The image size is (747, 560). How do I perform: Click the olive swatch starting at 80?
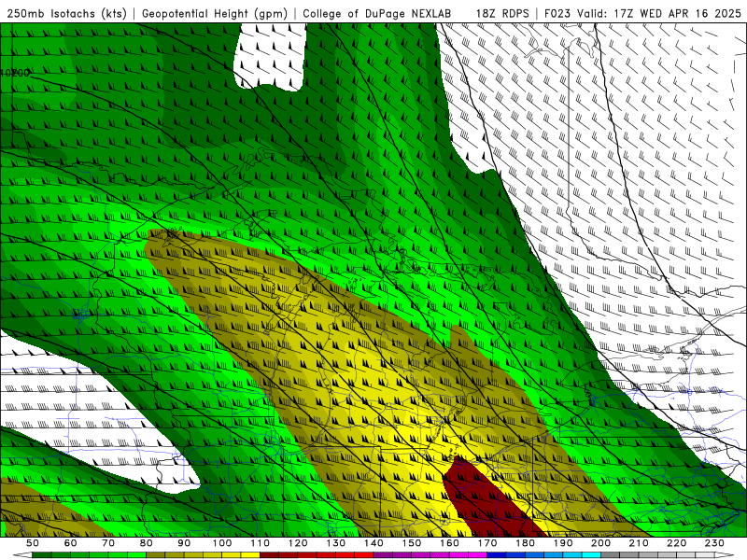pos(156,555)
